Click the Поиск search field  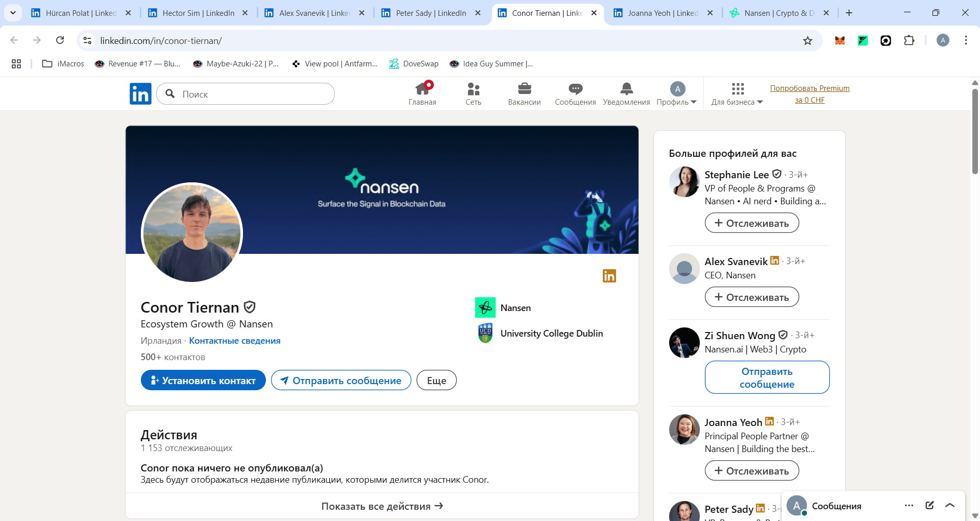(246, 94)
